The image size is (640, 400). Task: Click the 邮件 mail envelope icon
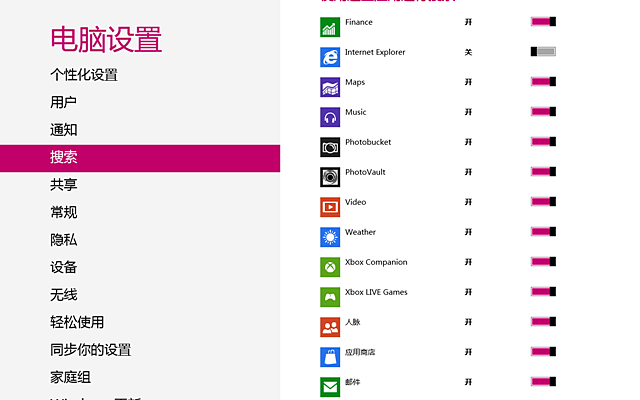[x=330, y=387]
